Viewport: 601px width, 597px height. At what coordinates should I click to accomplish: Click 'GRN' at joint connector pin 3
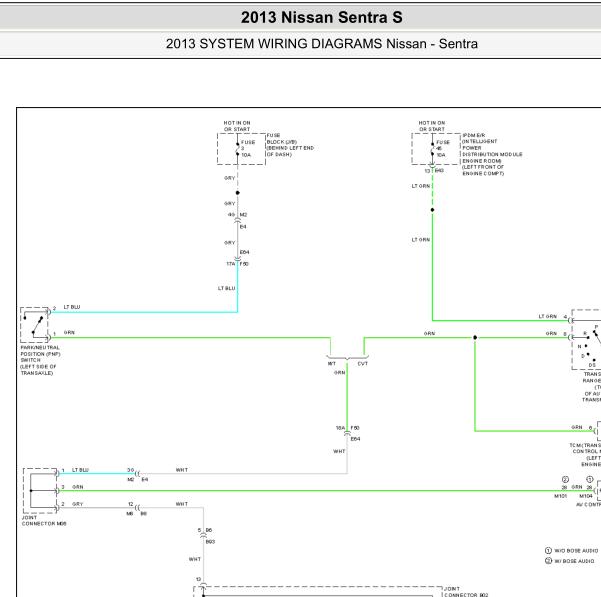coord(77,487)
